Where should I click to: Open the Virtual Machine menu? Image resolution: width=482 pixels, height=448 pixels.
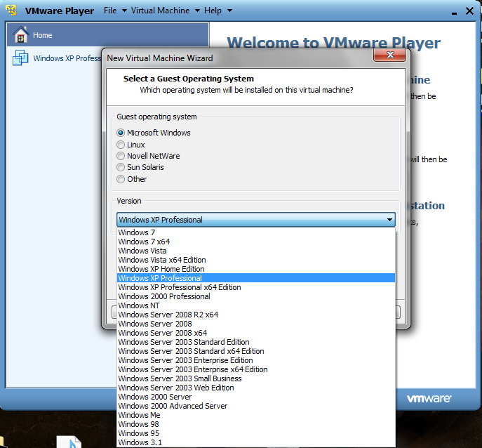160,11
